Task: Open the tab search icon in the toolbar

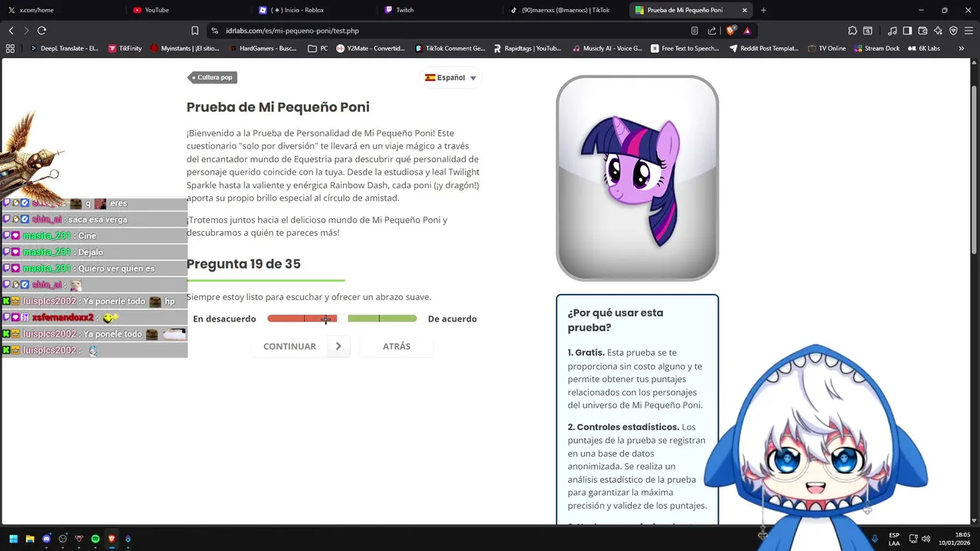Action: coord(867,31)
